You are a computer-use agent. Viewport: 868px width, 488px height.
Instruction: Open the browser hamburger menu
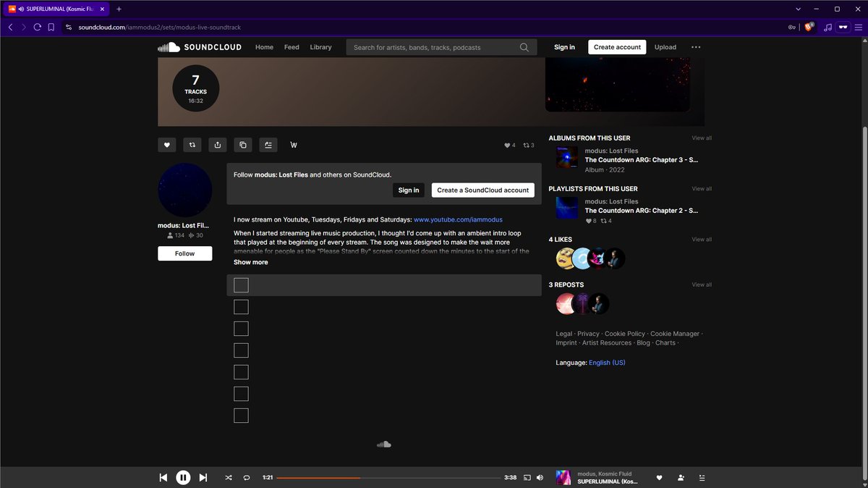click(859, 27)
